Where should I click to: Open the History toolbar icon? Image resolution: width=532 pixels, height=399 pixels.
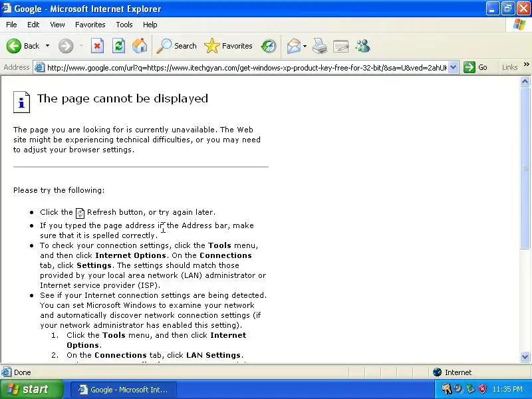click(269, 46)
